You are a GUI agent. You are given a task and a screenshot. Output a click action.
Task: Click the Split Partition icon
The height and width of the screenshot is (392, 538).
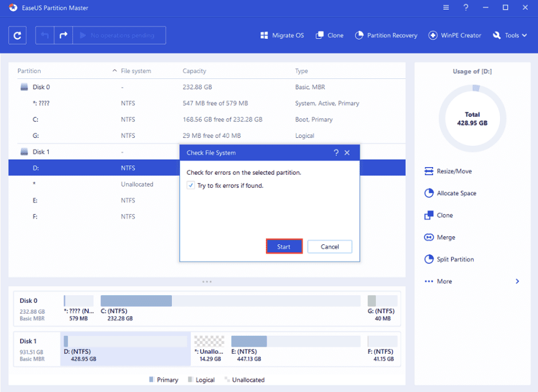(429, 259)
